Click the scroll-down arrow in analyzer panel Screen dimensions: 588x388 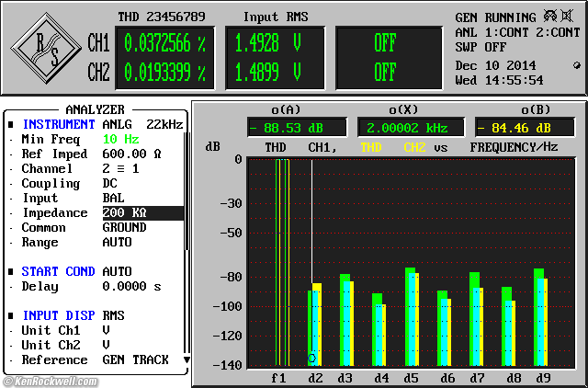tap(187, 359)
